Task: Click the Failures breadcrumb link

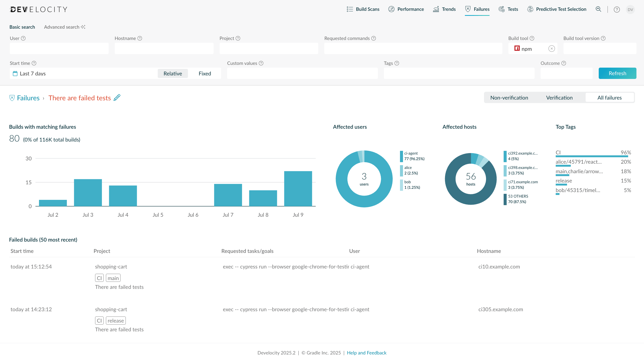Action: [x=28, y=98]
